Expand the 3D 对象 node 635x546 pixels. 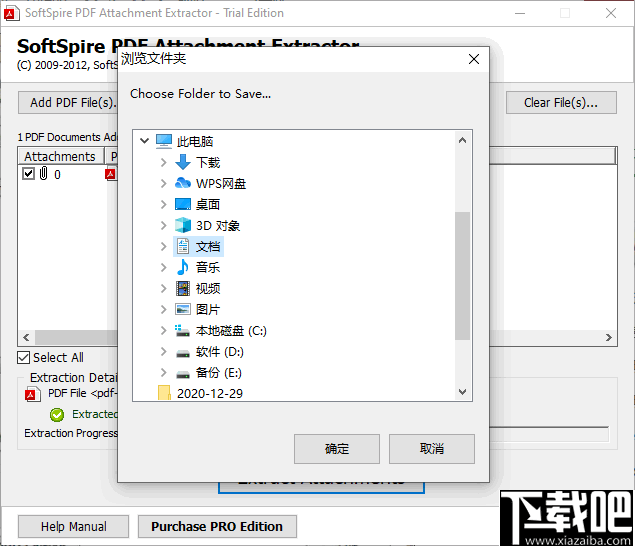163,225
